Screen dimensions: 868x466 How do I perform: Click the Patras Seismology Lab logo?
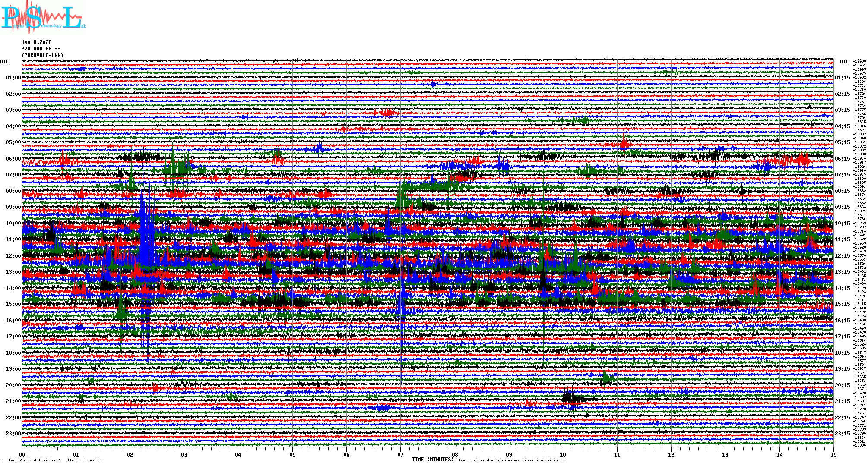tap(43, 17)
